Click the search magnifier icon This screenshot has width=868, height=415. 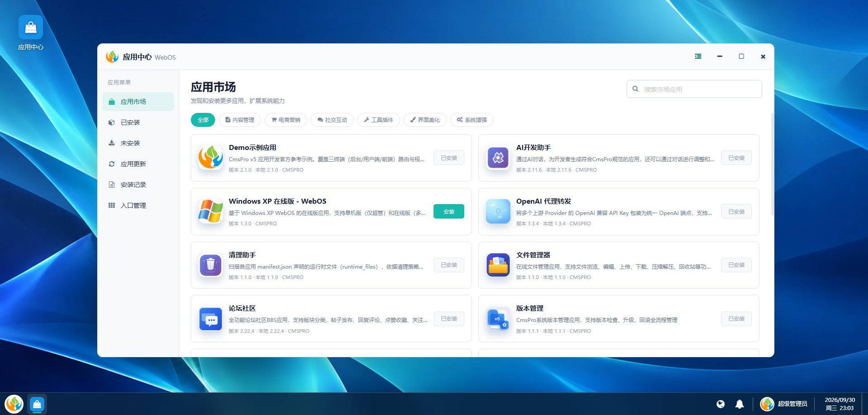[x=636, y=89]
